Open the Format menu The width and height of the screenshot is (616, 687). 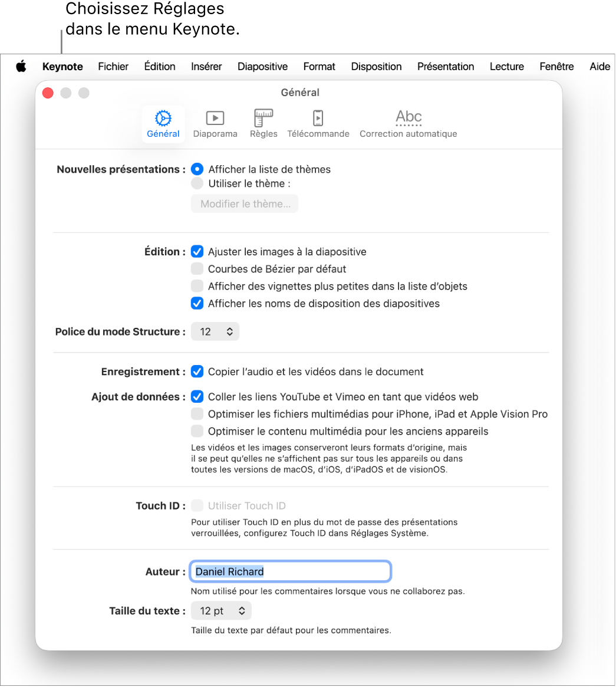point(319,67)
